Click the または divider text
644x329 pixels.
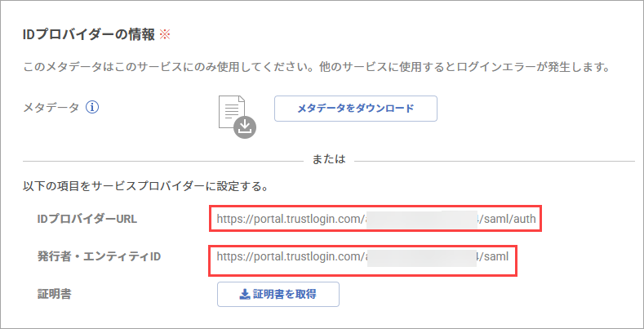click(x=329, y=159)
